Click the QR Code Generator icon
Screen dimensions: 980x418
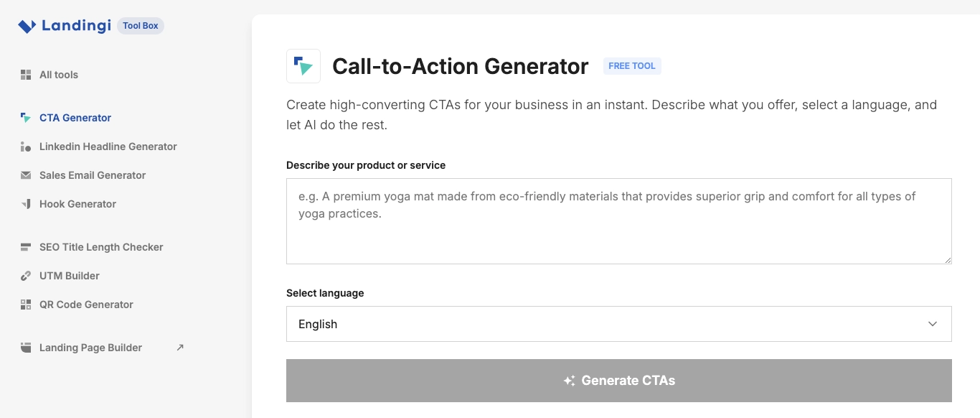[x=26, y=305]
